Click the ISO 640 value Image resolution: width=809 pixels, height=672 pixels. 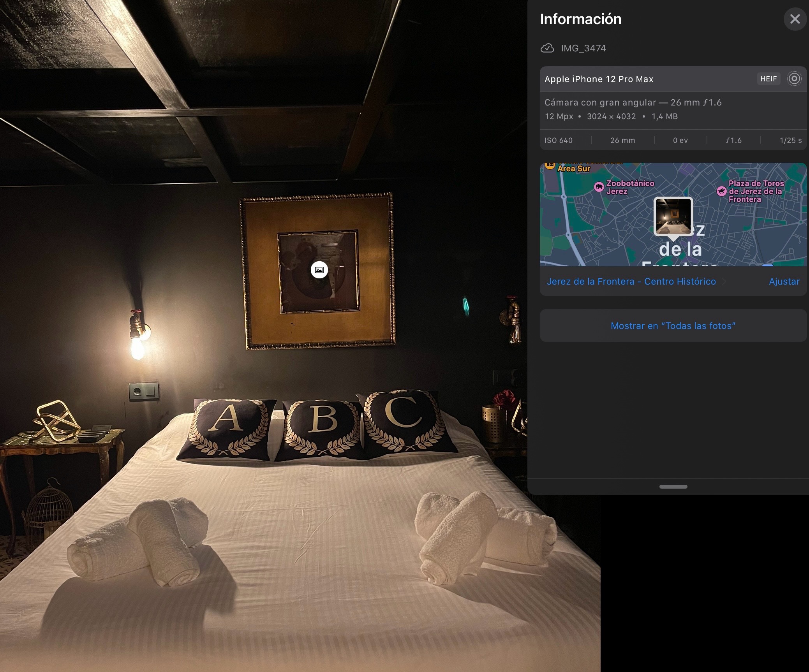[x=559, y=140]
